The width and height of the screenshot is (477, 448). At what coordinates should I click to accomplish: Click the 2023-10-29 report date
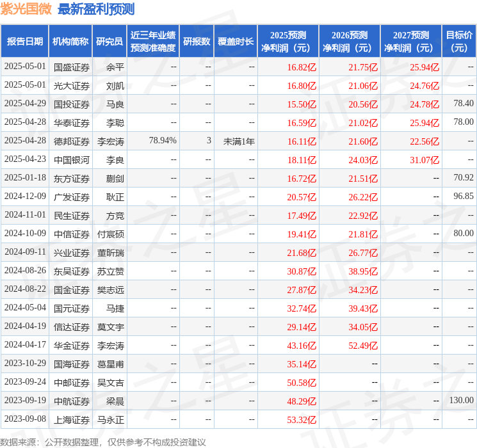[25, 363]
